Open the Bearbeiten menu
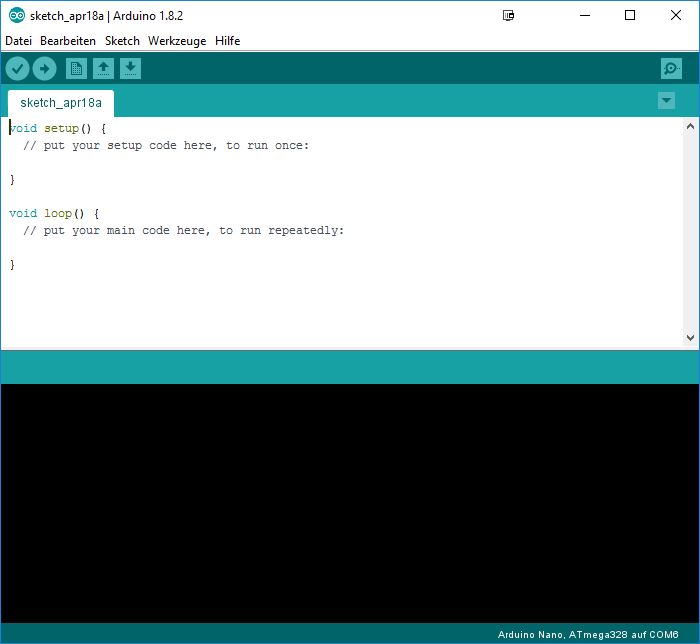Screen dimensions: 700x644 (x=68, y=41)
